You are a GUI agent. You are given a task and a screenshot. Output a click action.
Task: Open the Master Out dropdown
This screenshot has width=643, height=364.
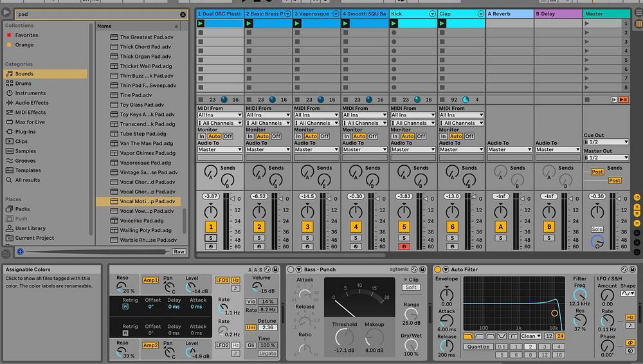[606, 158]
